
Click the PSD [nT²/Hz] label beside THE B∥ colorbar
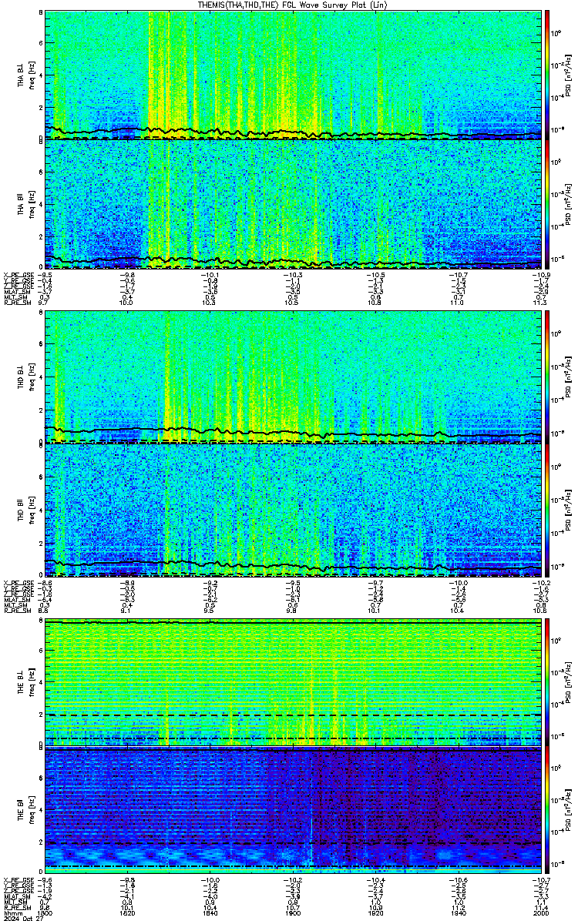pos(569,811)
